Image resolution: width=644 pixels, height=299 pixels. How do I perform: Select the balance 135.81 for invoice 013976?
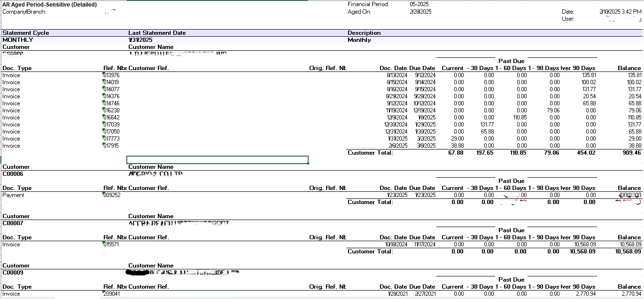634,75
